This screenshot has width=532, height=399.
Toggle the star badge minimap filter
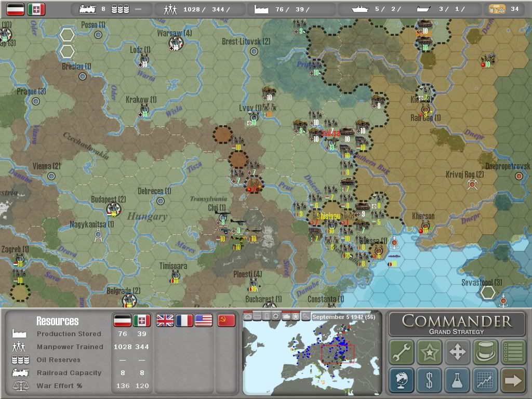[x=296, y=316]
